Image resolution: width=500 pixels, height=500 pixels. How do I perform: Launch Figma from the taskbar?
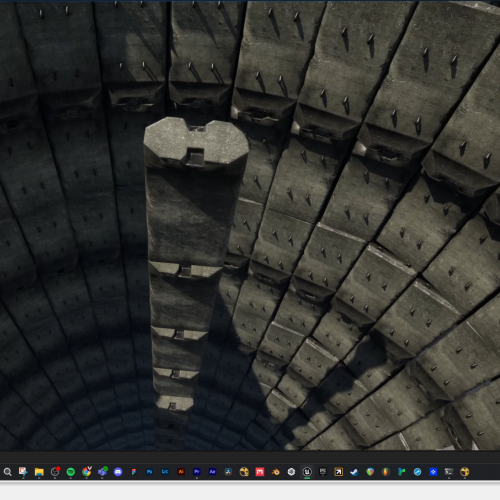click(134, 472)
